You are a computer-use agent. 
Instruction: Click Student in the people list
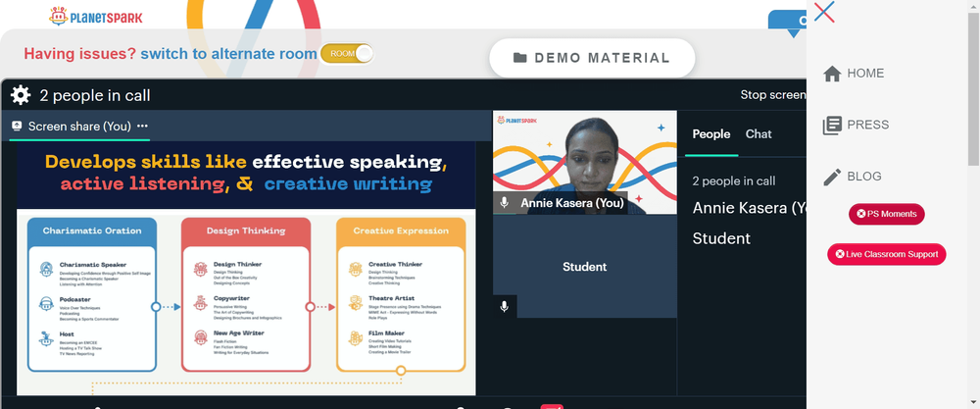pyautogui.click(x=721, y=238)
